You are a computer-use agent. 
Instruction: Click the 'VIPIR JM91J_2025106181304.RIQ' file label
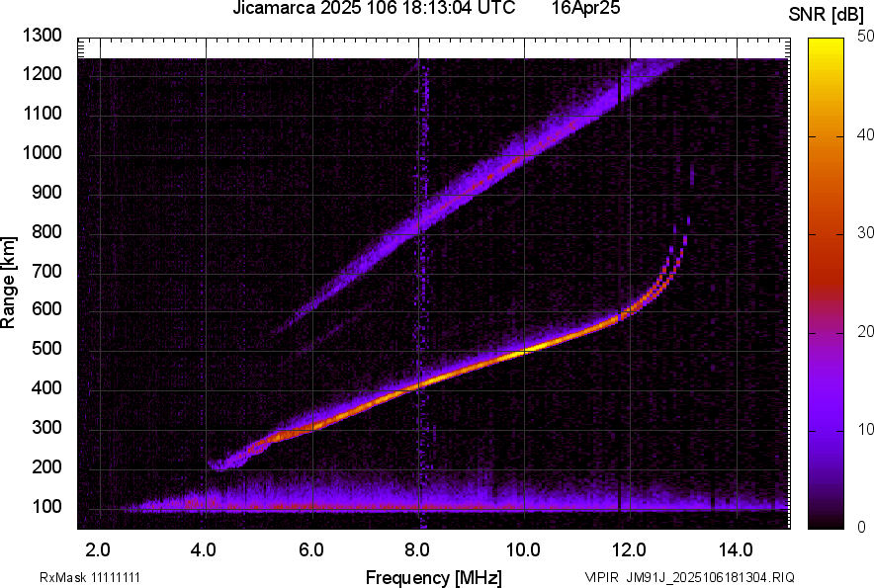tap(689, 577)
